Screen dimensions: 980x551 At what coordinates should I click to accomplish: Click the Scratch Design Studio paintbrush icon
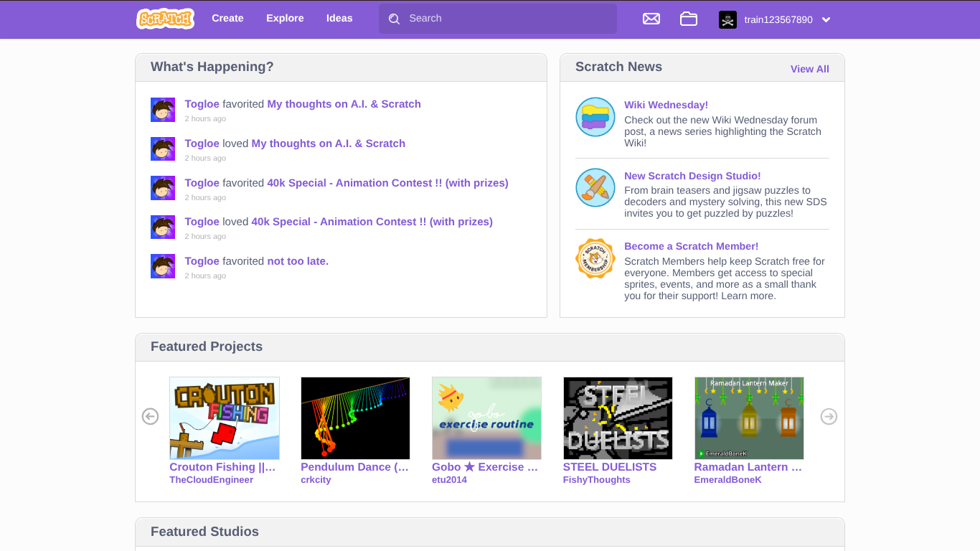[595, 188]
